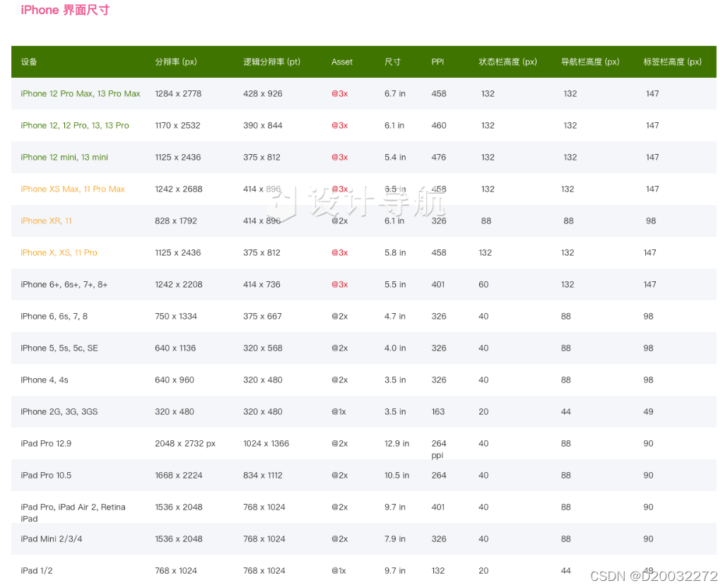728x588 pixels.
Task: Click the resolution value '640 x 960'
Action: click(x=175, y=380)
